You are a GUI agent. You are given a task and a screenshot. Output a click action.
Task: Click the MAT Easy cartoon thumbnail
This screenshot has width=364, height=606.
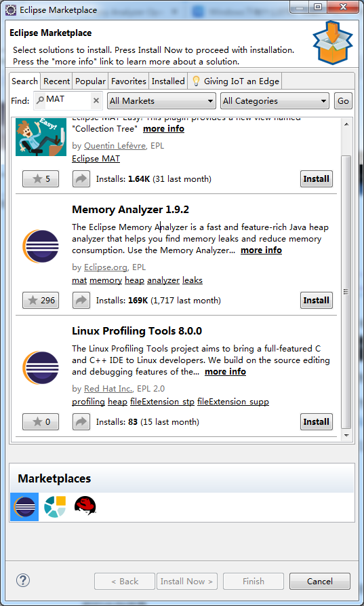point(41,137)
